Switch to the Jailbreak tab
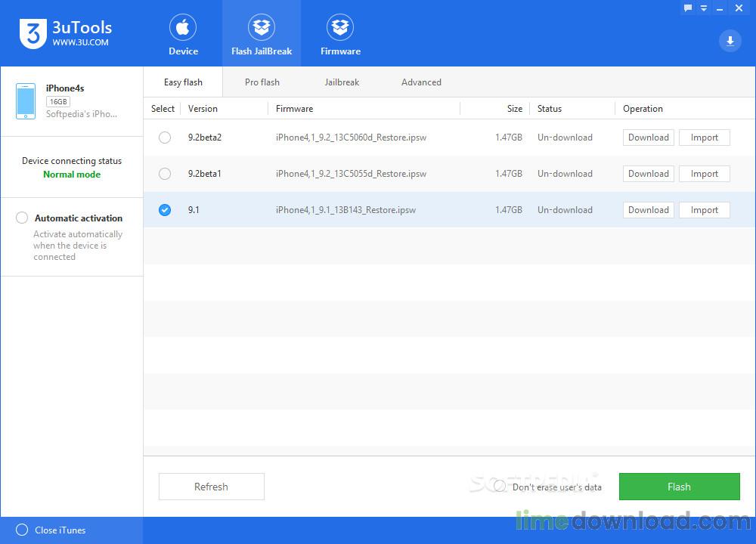 [x=342, y=82]
